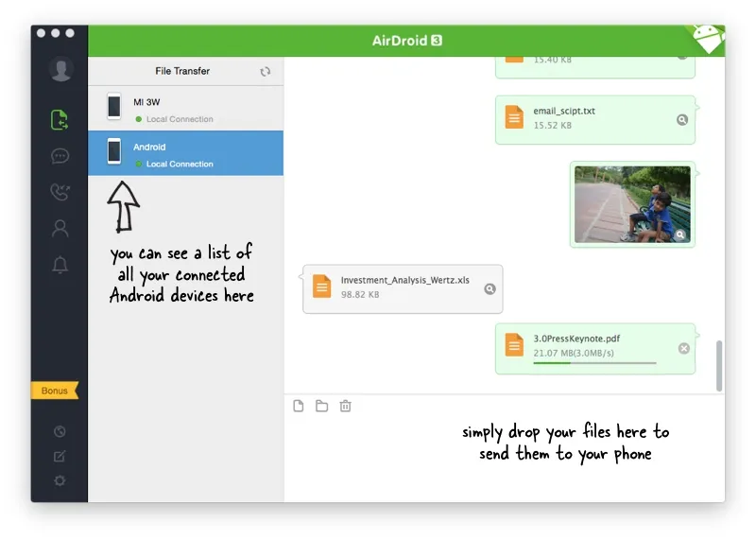Open the Contacts sidebar icon

pos(60,228)
